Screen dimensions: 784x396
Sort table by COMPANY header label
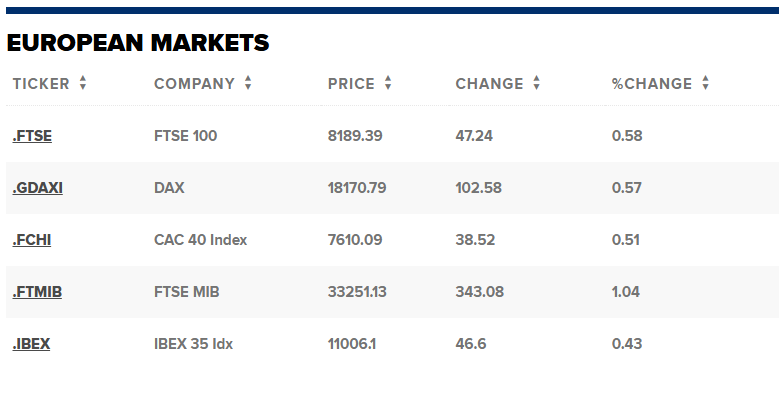[x=194, y=84]
